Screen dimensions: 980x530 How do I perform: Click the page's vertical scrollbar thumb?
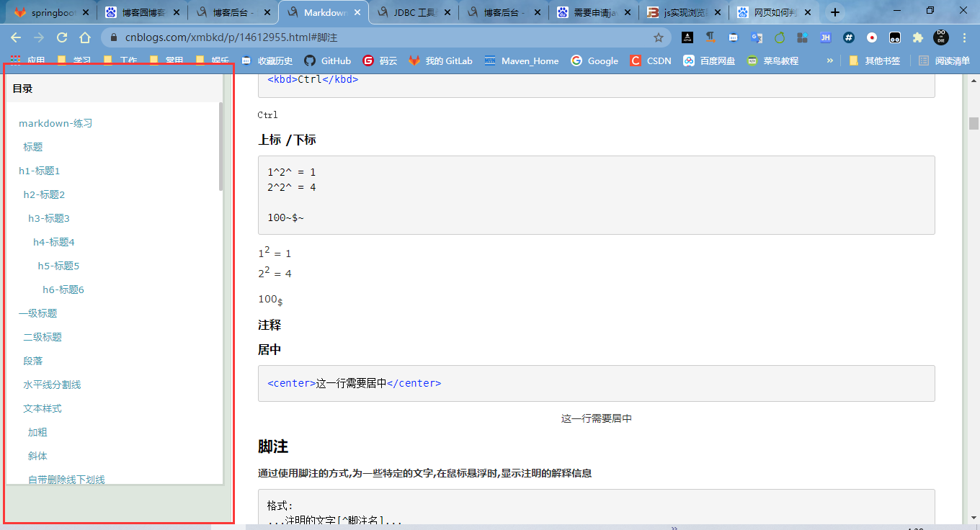(x=974, y=123)
